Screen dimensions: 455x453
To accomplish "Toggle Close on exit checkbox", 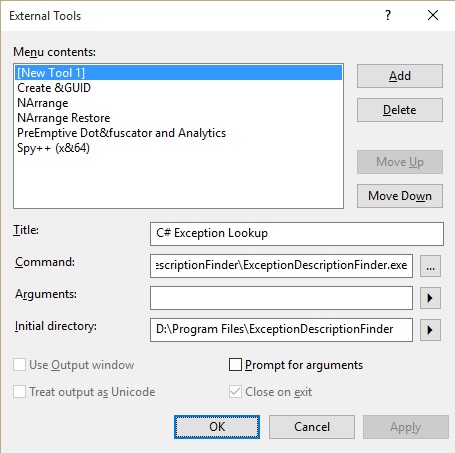I will point(235,391).
